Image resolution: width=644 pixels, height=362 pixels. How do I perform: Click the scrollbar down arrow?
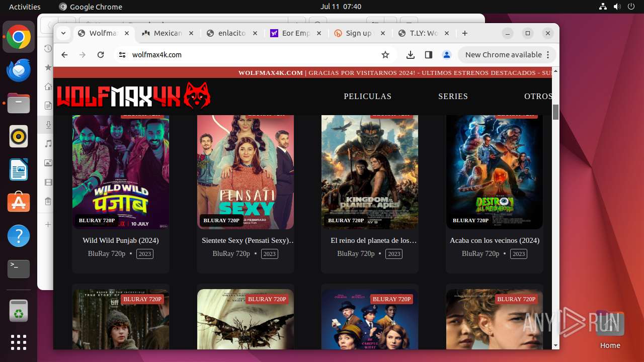point(555,345)
